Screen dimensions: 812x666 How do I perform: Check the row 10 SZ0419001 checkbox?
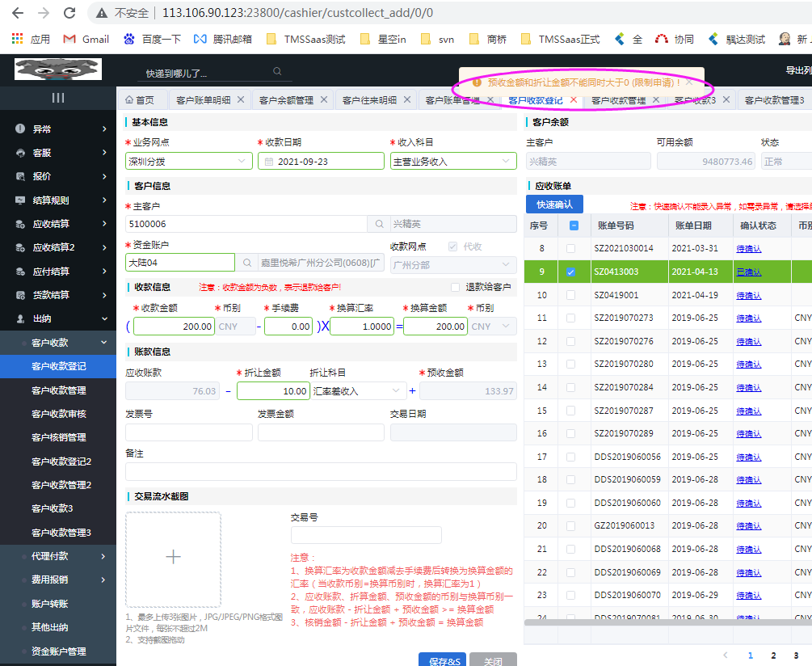tap(570, 295)
